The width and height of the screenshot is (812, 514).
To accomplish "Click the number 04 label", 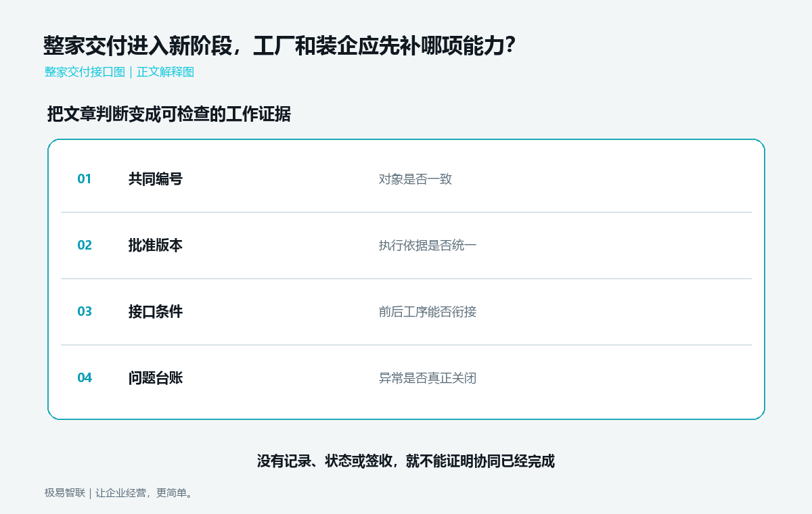I will [84, 378].
